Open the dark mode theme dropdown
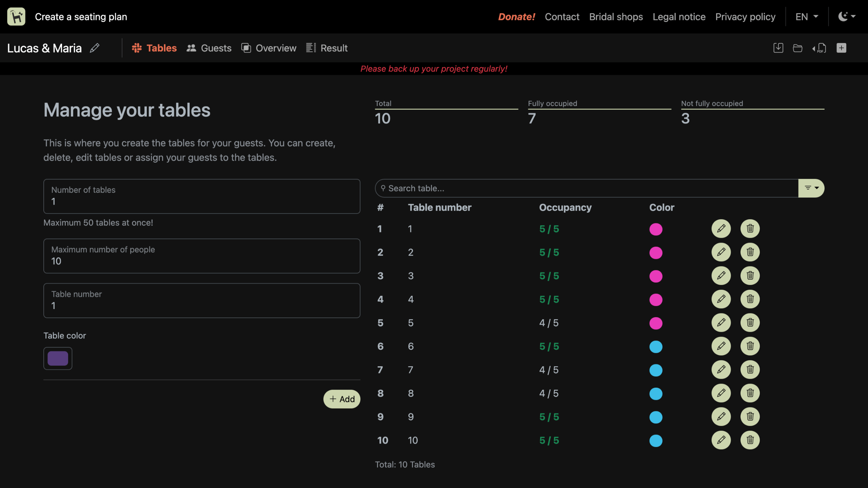Image resolution: width=868 pixels, height=488 pixels. point(847,17)
